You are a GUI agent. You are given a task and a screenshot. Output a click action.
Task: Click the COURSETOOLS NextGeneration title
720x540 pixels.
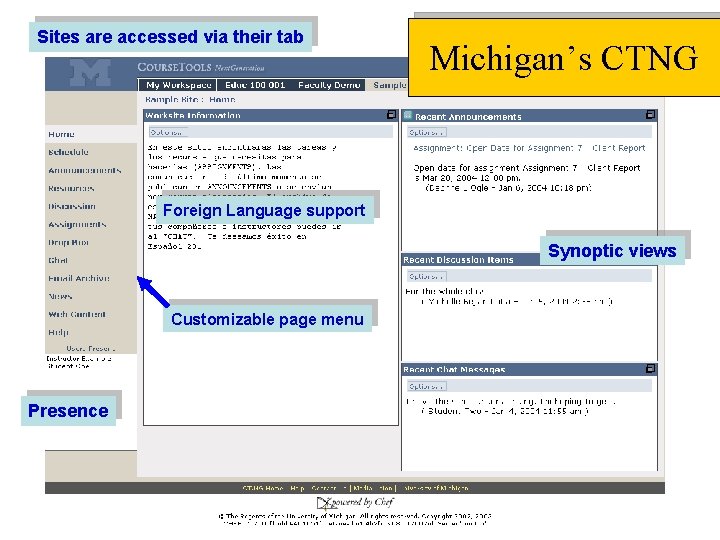tap(201, 68)
